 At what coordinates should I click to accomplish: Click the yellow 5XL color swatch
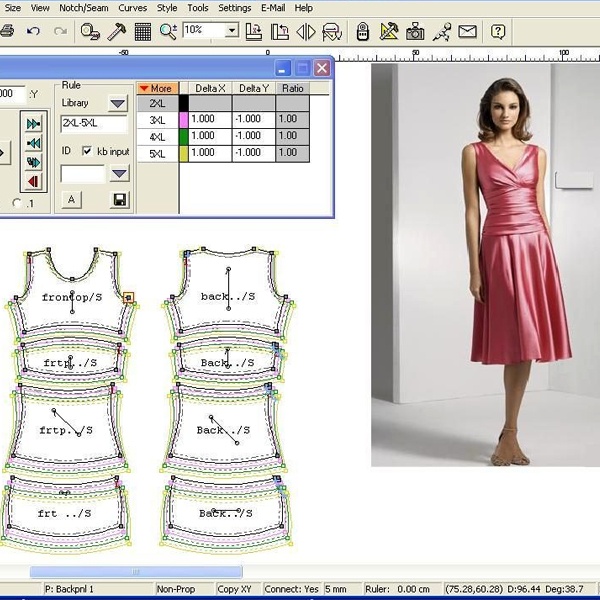[x=184, y=154]
